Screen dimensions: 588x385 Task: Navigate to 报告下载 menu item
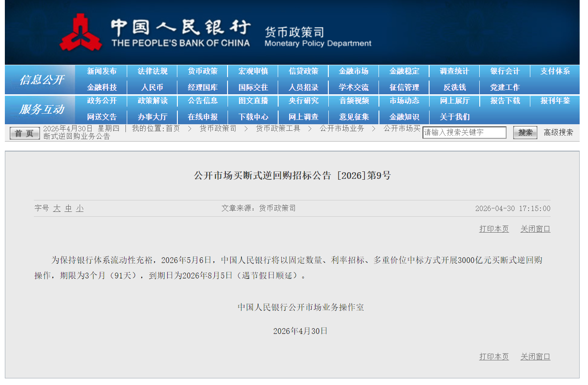[505, 101]
